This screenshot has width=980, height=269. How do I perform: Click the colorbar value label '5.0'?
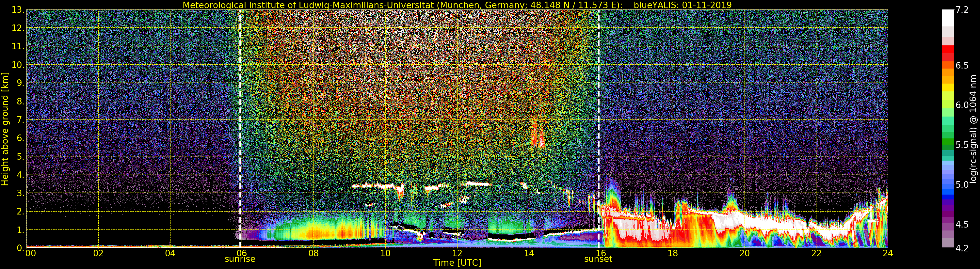coord(962,184)
